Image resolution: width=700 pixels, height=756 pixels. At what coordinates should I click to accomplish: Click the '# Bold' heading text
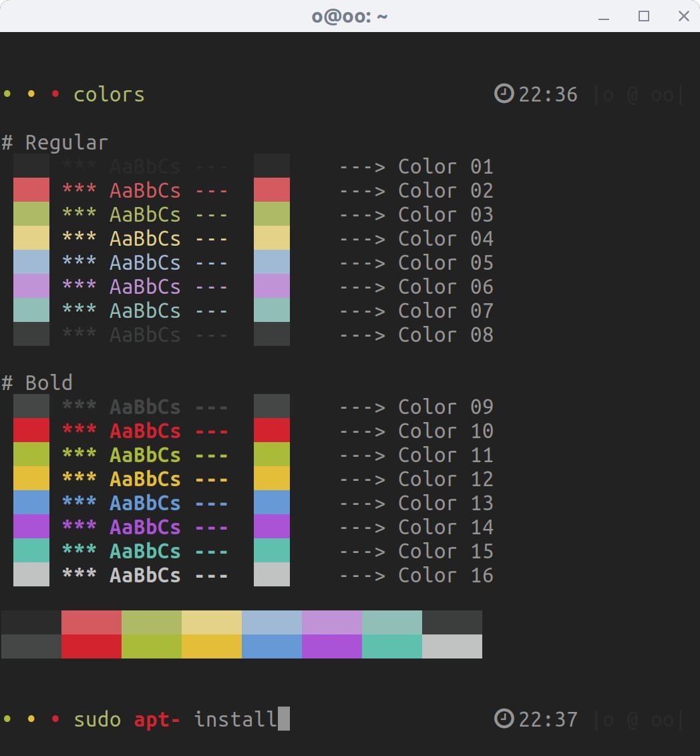[37, 383]
